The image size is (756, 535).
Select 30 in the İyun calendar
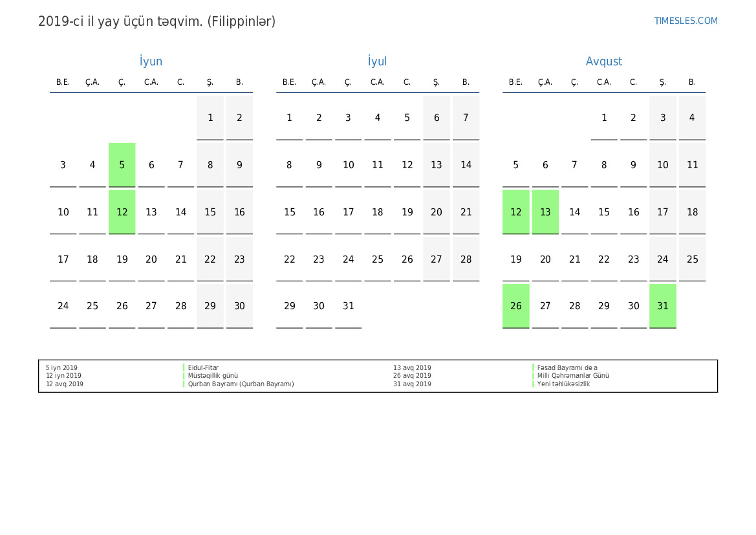239,306
